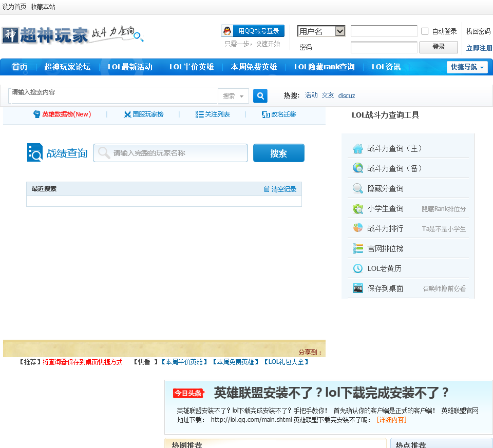Screen dimensions: 493x448
Task: Expand the 搜索 type dropdown
Action: click(233, 96)
